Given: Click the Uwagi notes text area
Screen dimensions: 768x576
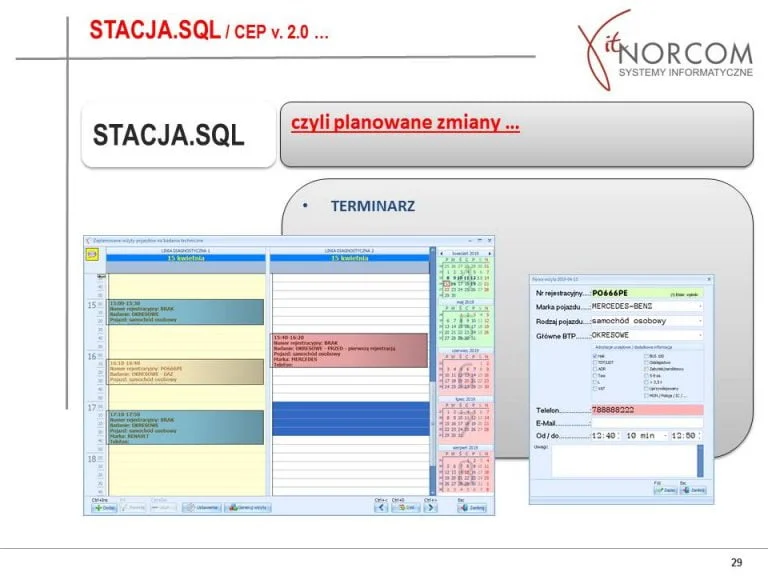Looking at the screenshot, I should coord(624,460).
